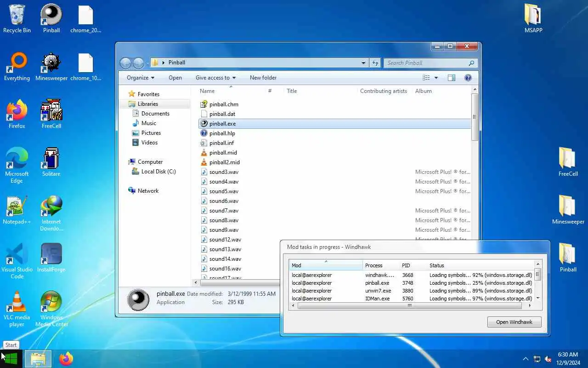Open Explorer help question mark icon
The image size is (588, 368).
tap(468, 78)
